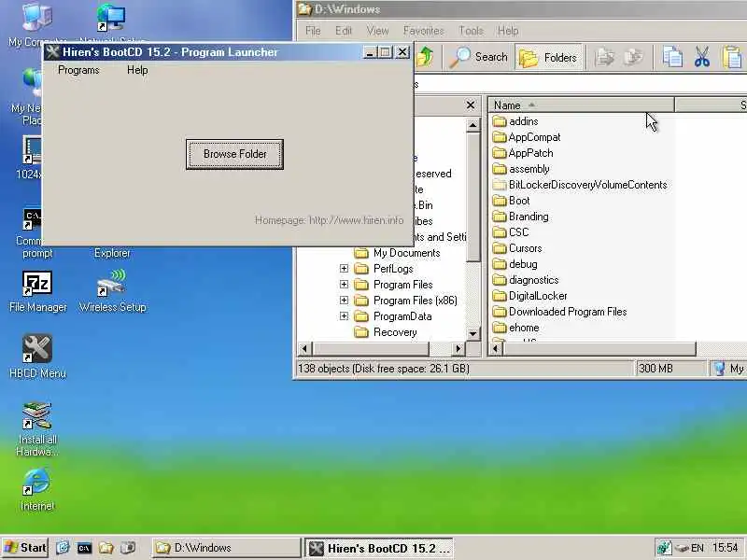This screenshot has height=560, width=747.
Task: Open the View menu in Explorer
Action: point(377,31)
